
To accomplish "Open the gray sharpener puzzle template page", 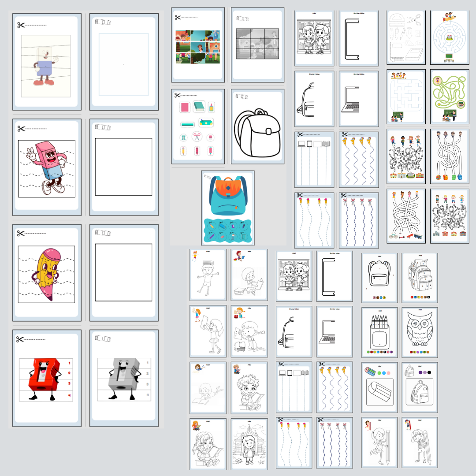I will click(123, 378).
